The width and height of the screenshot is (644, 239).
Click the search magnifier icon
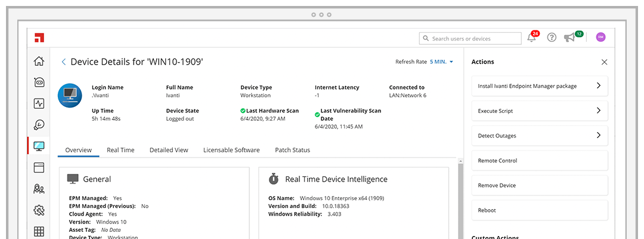tap(426, 38)
